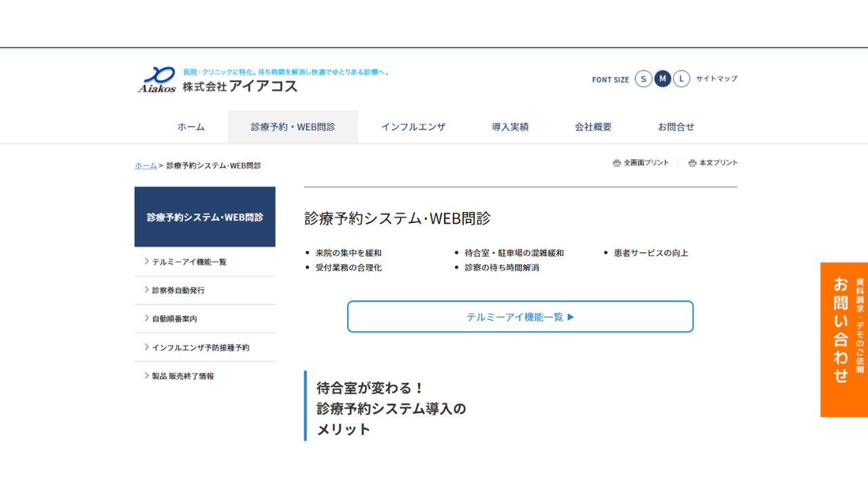Image resolution: width=868 pixels, height=488 pixels.
Task: Click the 診察の待ち時間解消 bullet text
Action: click(502, 268)
